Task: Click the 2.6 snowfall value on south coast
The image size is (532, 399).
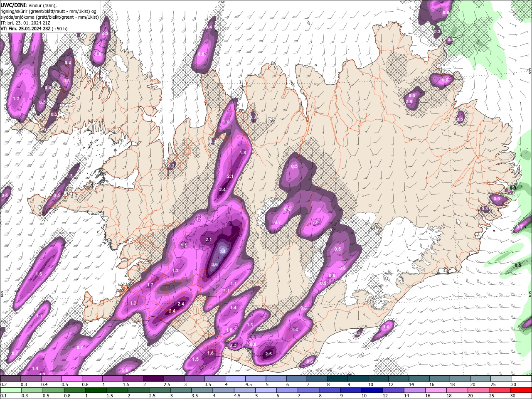Action: point(268,354)
